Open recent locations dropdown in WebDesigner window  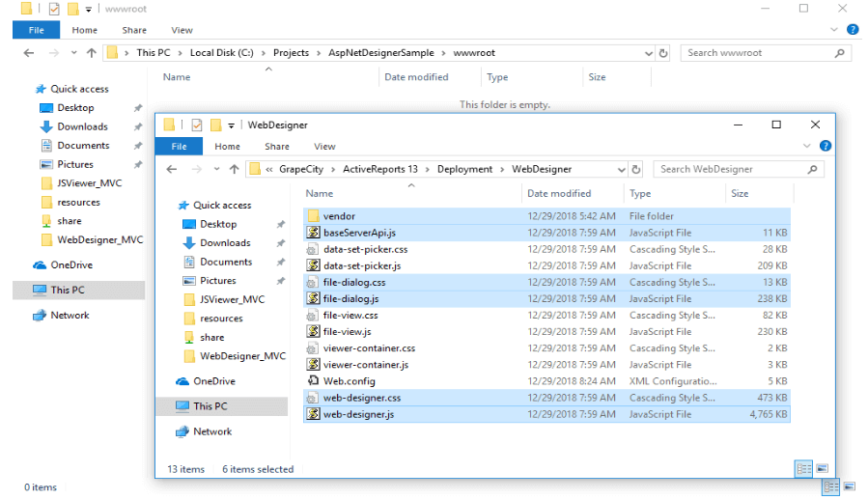(x=216, y=170)
